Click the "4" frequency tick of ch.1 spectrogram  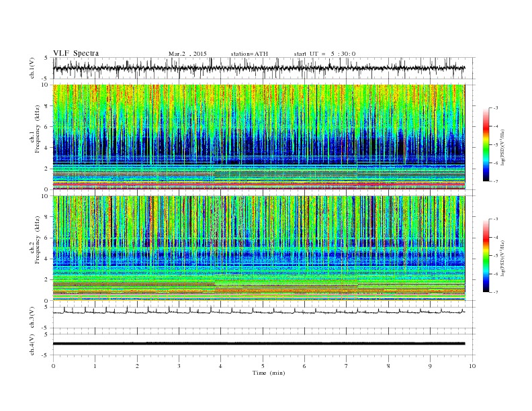47,148
